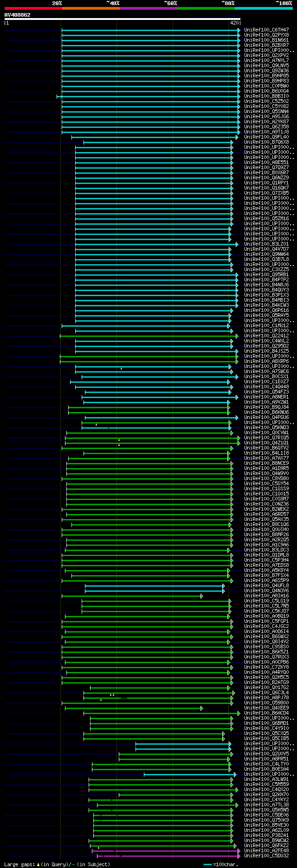The width and height of the screenshot is (297, 868).
Task: Click the UniRef100_A6S5P9 label
Action: (x=266, y=581)
